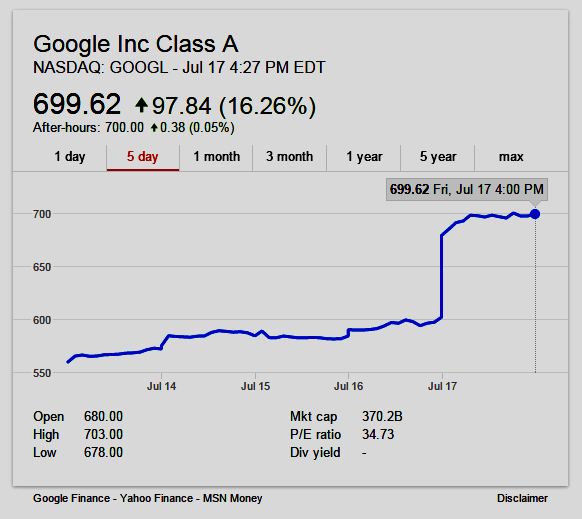Click the 699.62 price tooltip label

click(467, 189)
